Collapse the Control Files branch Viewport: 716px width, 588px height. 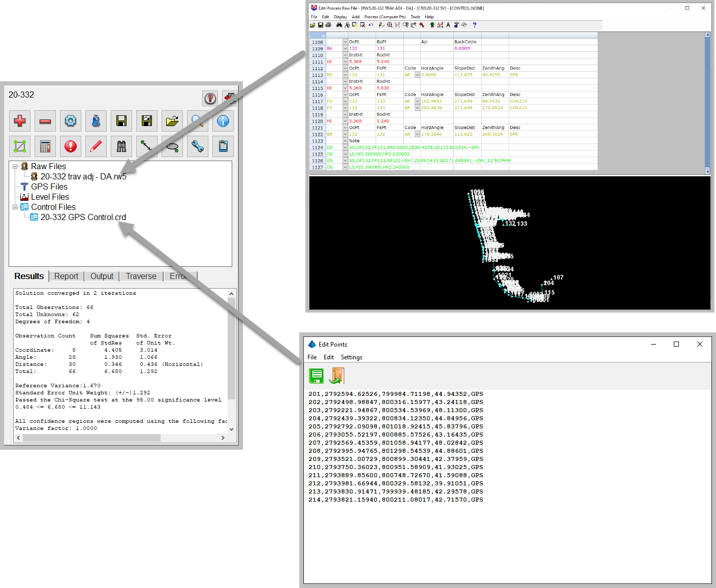tap(16, 207)
